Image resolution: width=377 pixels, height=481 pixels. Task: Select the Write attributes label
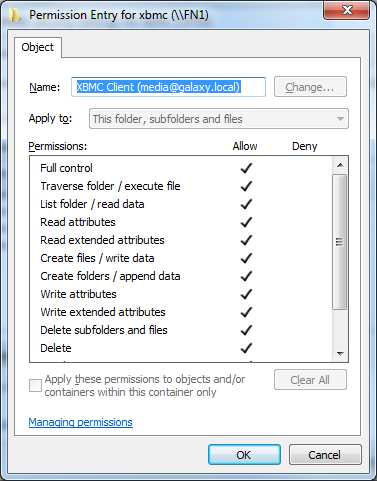pyautogui.click(x=78, y=294)
